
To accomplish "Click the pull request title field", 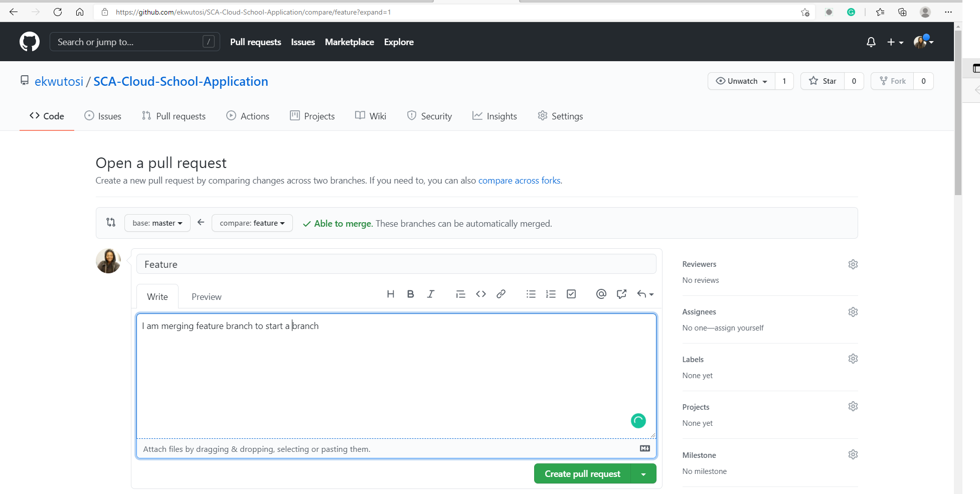I will coord(396,264).
